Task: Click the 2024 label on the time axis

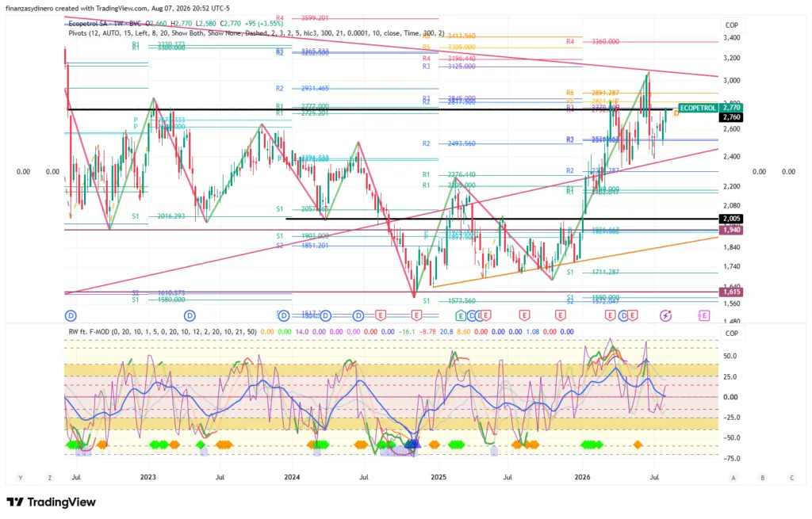Action: click(x=292, y=477)
